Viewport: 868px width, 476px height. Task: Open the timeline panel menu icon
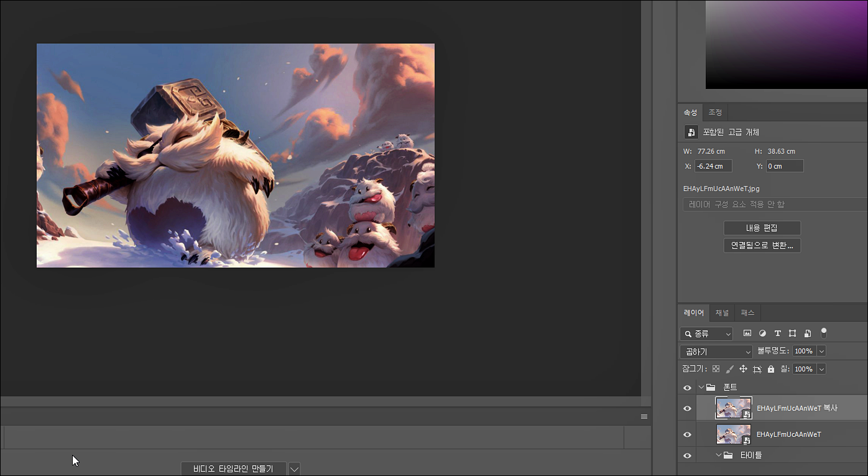click(644, 416)
